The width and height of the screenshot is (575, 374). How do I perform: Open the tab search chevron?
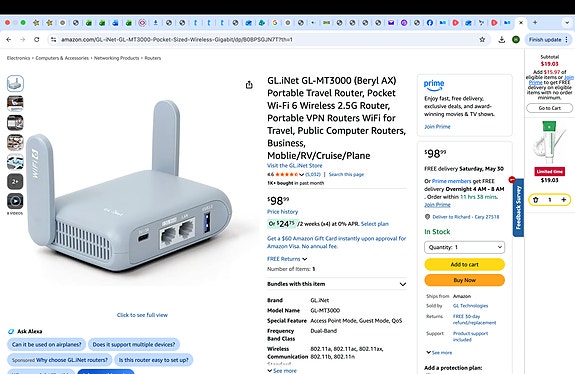(x=567, y=23)
